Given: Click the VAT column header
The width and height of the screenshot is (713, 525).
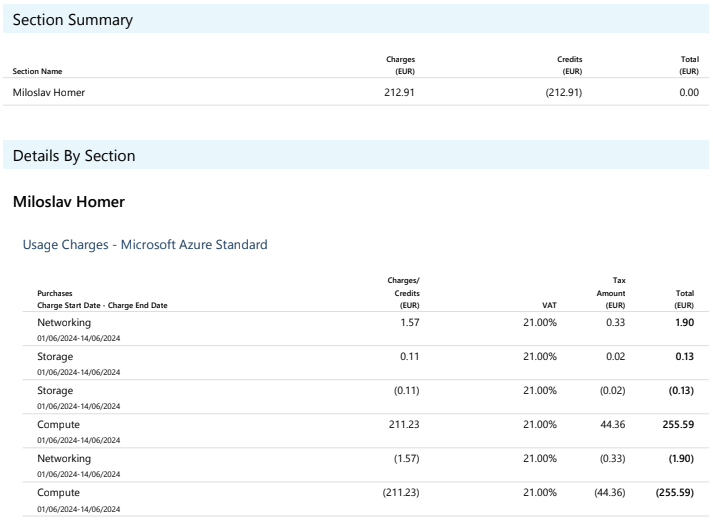Looking at the screenshot, I should [x=549, y=305].
